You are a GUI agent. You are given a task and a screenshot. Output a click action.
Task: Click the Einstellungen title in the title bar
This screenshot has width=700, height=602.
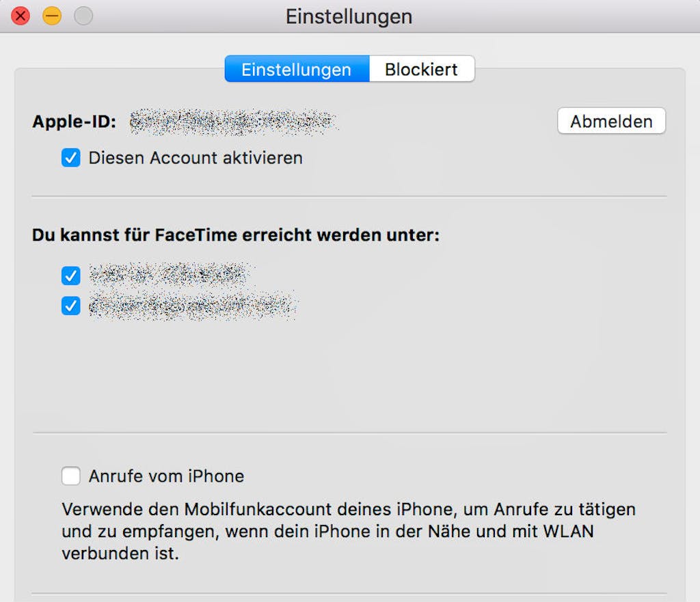pyautogui.click(x=349, y=16)
